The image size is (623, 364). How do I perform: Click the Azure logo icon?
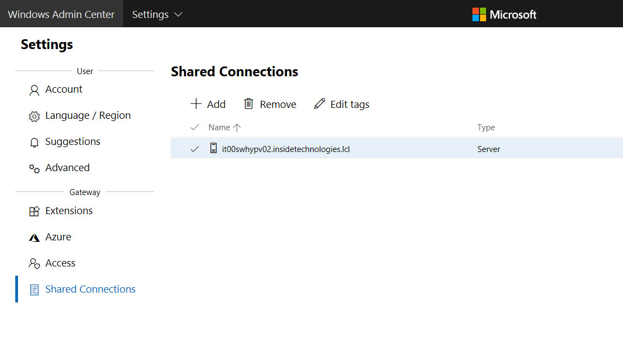click(x=34, y=238)
